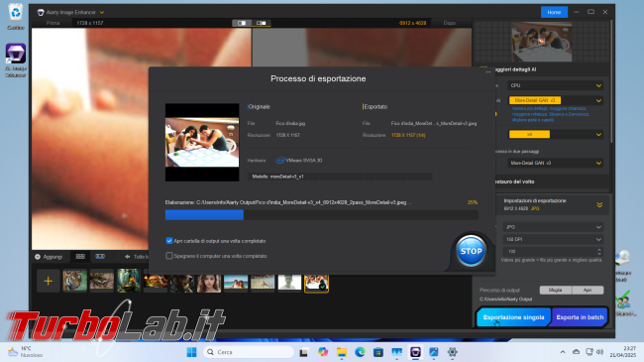Viewport: 644px width, 362px height.
Task: Select the forest cauldron thumbnail
Action: (129, 281)
